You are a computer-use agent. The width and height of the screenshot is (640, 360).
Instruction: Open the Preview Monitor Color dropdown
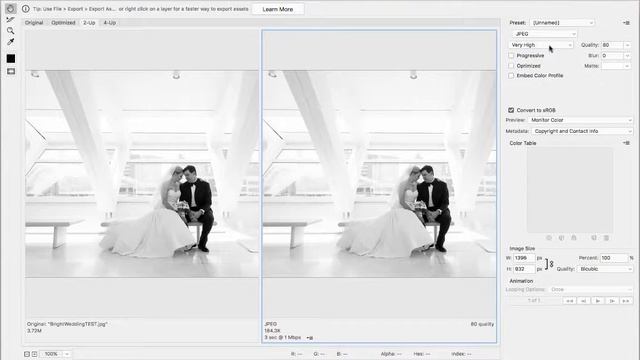[x=580, y=120]
